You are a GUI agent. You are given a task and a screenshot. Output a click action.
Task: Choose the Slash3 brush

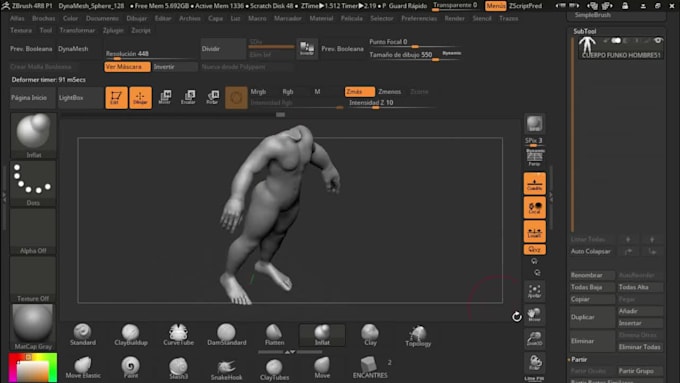click(x=178, y=368)
